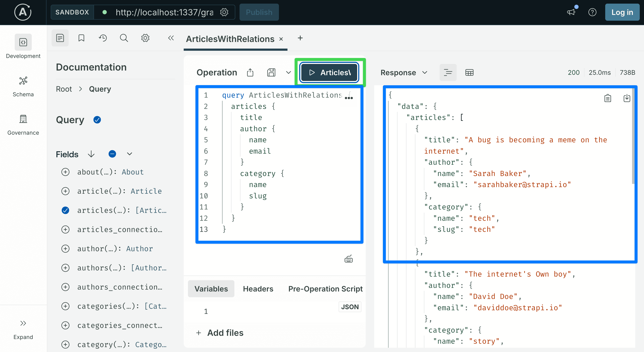This screenshot has width=644, height=352.
Task: Collapse the documentation panel with double chevron
Action: point(171,38)
